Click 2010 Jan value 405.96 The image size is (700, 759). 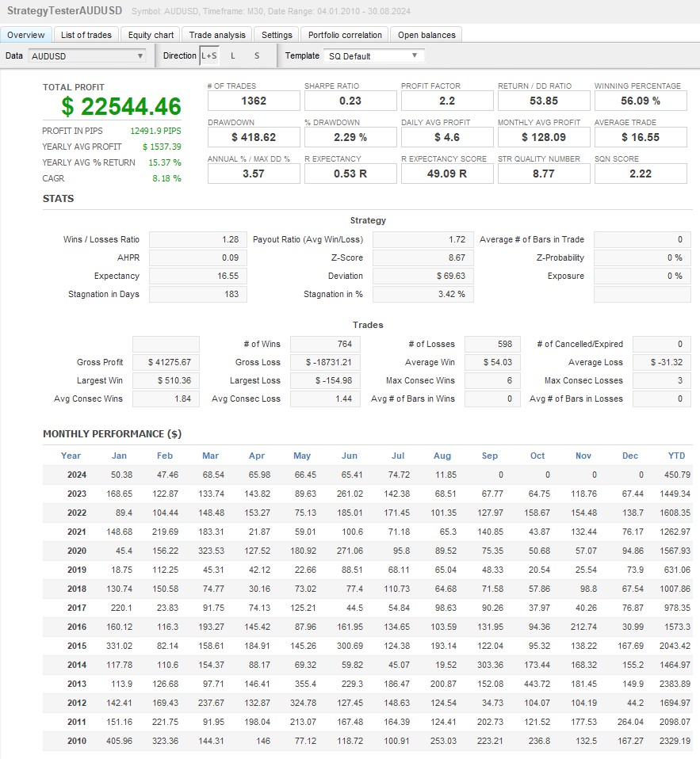tap(119, 741)
